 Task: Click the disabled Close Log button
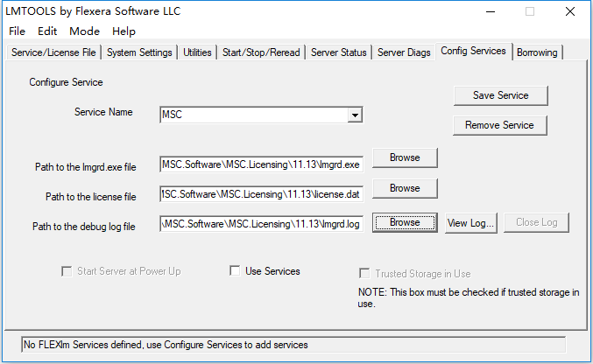[x=536, y=222]
